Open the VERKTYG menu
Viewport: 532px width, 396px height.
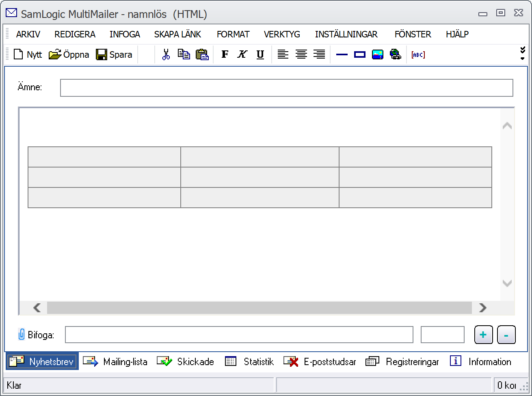tap(282, 35)
